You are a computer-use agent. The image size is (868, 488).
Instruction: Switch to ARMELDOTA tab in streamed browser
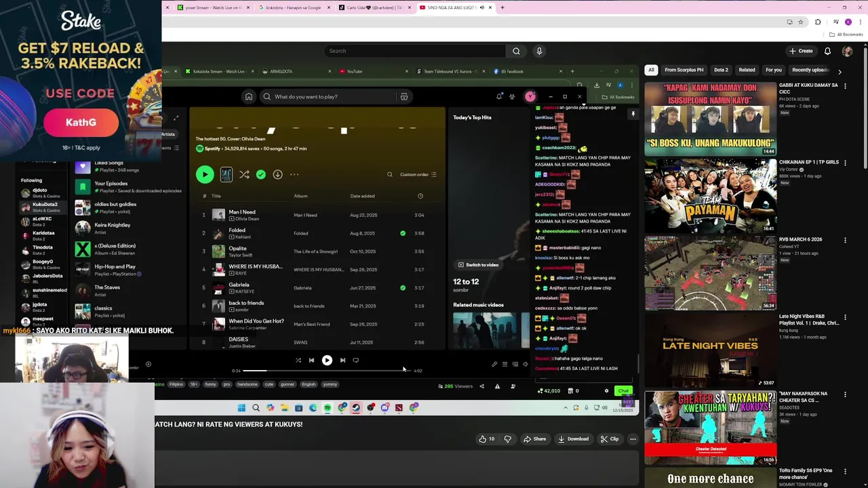(296, 71)
